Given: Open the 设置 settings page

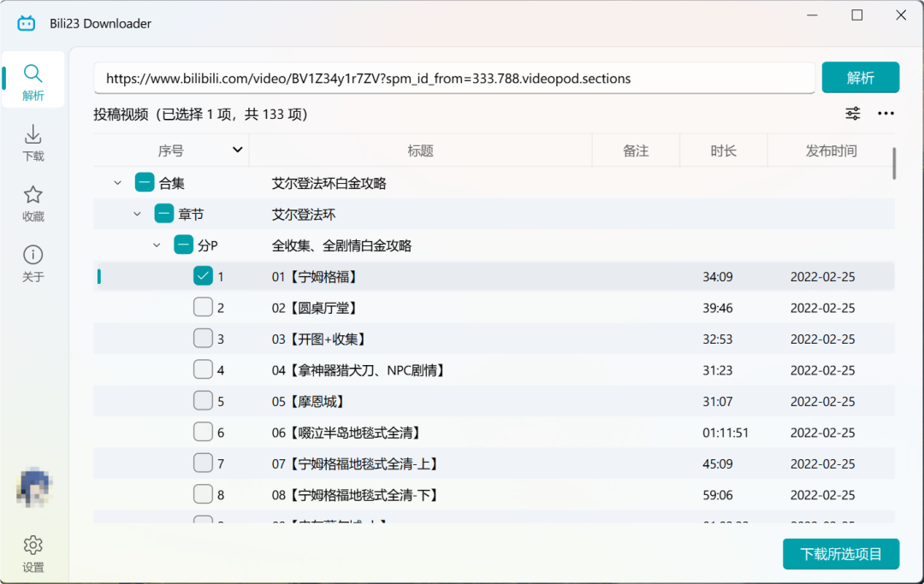Looking at the screenshot, I should (33, 553).
